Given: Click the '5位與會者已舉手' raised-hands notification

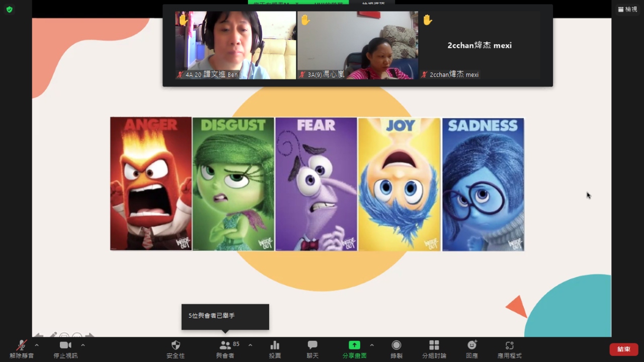Looking at the screenshot, I should [225, 317].
